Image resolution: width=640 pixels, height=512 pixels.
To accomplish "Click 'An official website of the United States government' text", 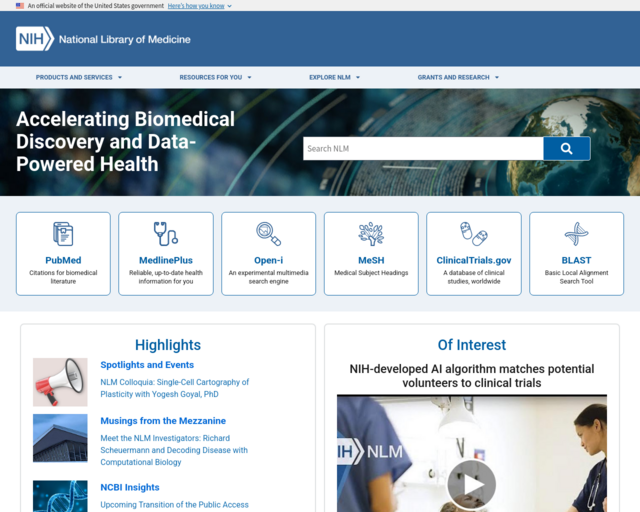I will [x=96, y=6].
